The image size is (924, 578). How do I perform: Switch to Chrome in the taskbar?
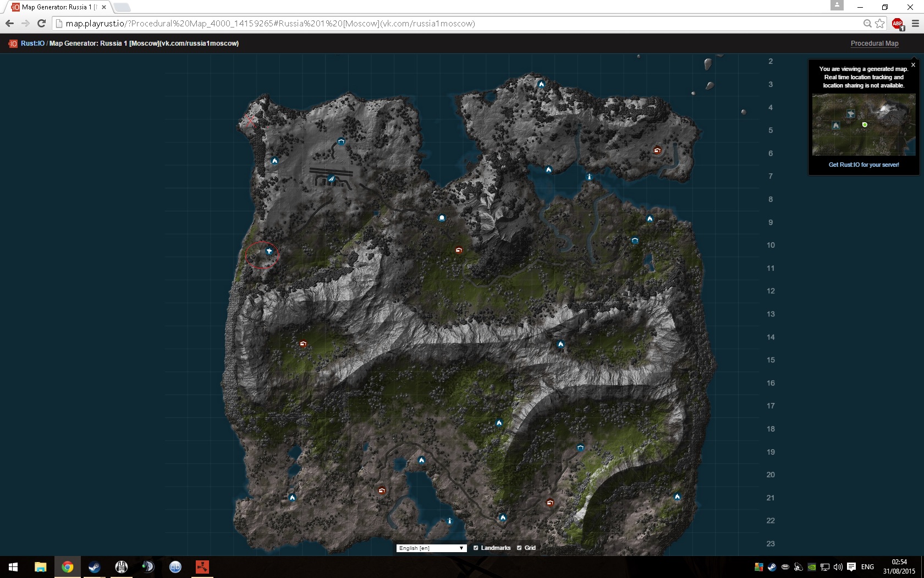[67, 567]
